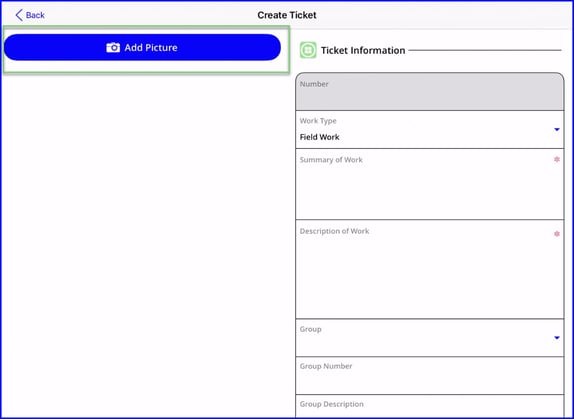Tap the Add Picture button
Viewport: 574px width, 419px height.
coord(142,48)
